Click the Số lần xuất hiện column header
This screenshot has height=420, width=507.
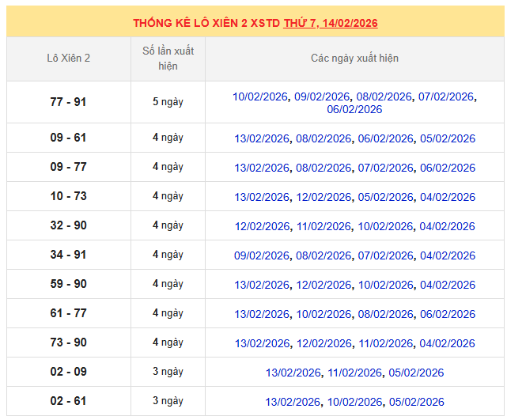(x=168, y=59)
